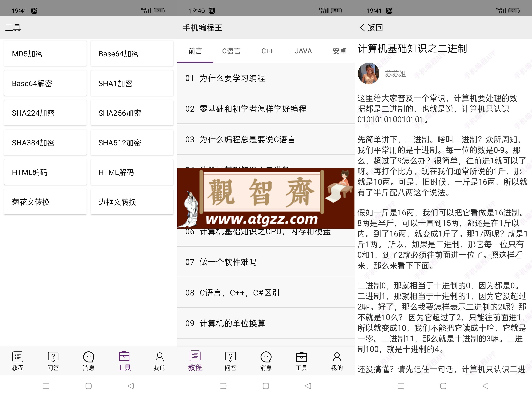
Task: Tap Android back triangle under the left screen
Action: 131,386
